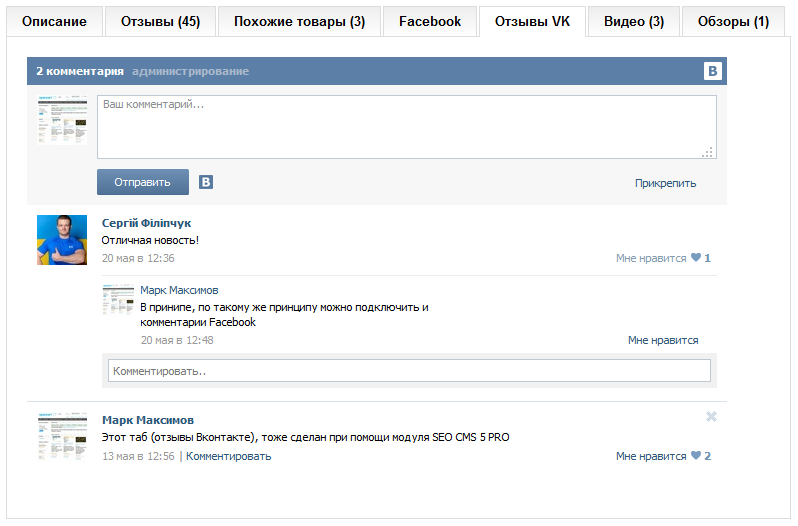Viewport: 798px width, 526px height.
Task: Click Марк Максимов's avatar in the reply
Action: (118, 299)
